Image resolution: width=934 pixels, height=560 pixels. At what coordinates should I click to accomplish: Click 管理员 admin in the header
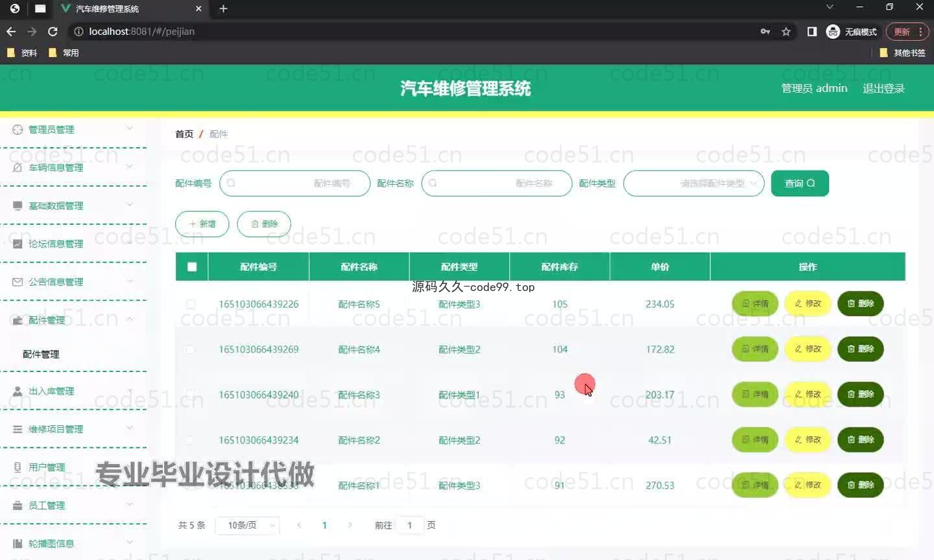[814, 88]
